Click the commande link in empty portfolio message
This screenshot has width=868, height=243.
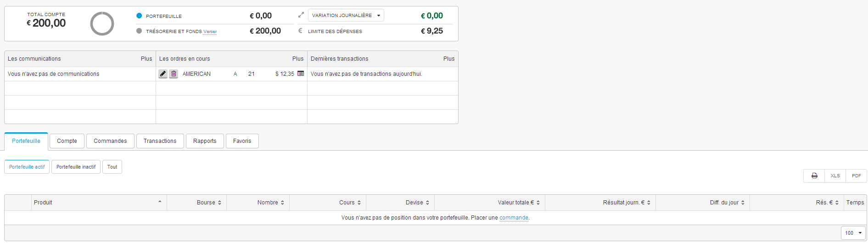(x=514, y=218)
